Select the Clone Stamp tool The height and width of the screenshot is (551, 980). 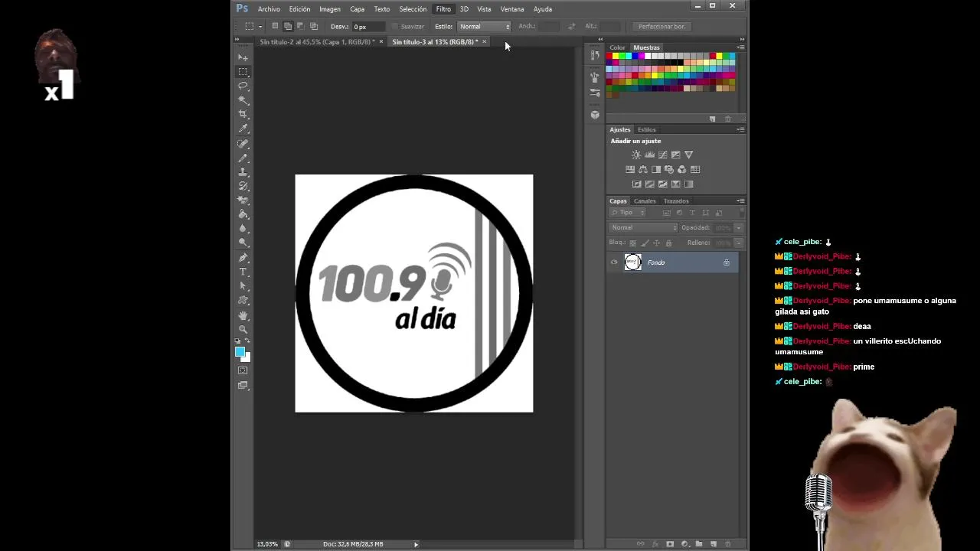click(243, 171)
